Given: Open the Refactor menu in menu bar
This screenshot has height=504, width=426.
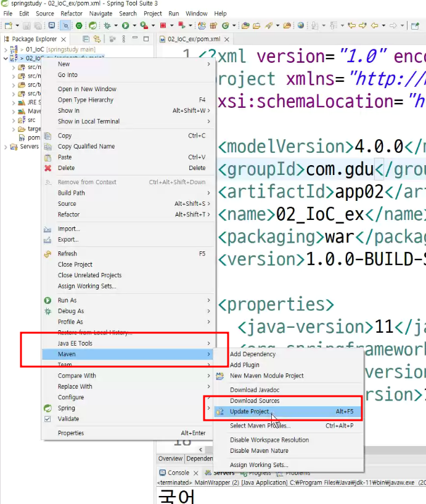Looking at the screenshot, I should [x=72, y=14].
